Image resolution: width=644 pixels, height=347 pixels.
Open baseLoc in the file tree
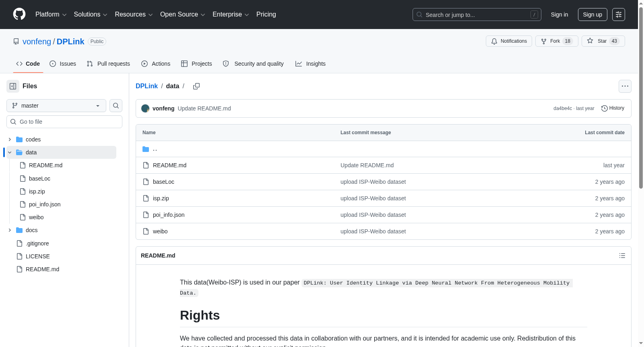(39, 179)
